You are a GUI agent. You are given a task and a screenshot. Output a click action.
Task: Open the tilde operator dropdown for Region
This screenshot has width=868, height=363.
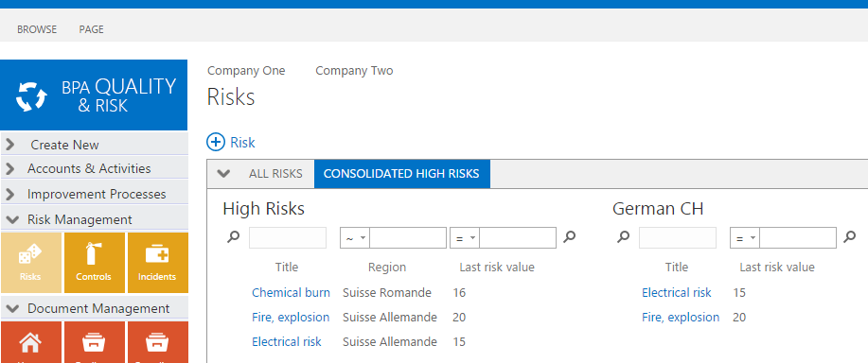pos(355,237)
